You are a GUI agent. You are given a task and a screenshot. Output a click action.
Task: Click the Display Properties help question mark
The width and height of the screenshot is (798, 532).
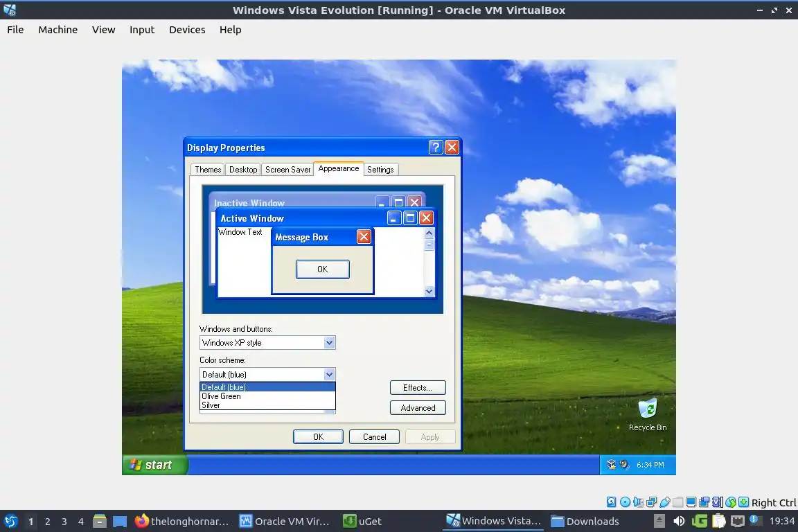[436, 147]
